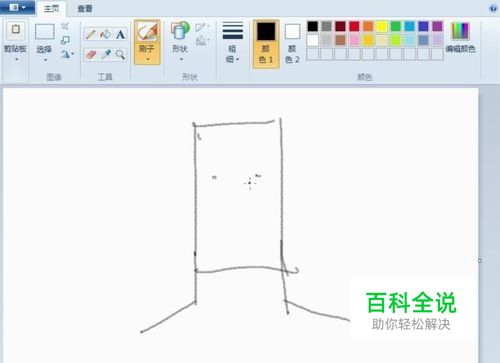This screenshot has width=500, height=363.
Task: Pick the orange color swatch
Action: pyautogui.click(x=368, y=26)
